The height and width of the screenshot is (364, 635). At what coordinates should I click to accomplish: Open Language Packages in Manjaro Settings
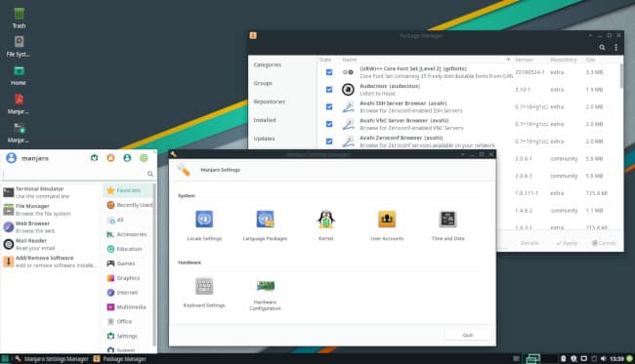(265, 225)
